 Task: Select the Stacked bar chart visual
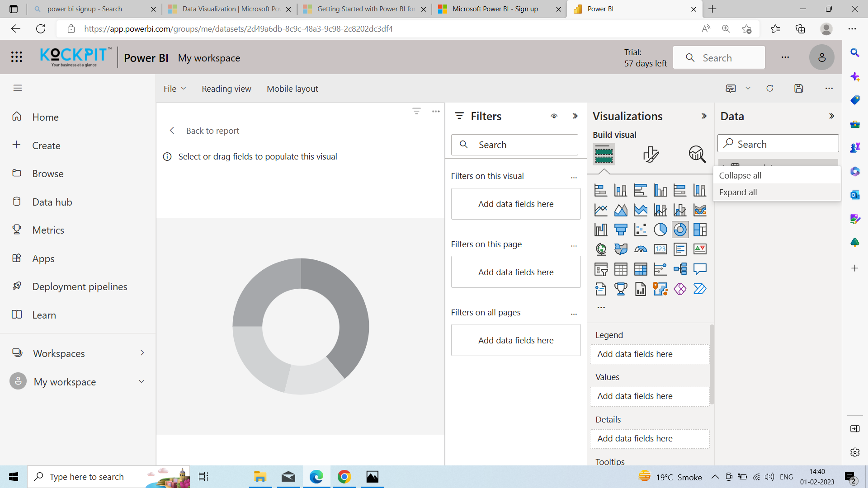tap(601, 190)
